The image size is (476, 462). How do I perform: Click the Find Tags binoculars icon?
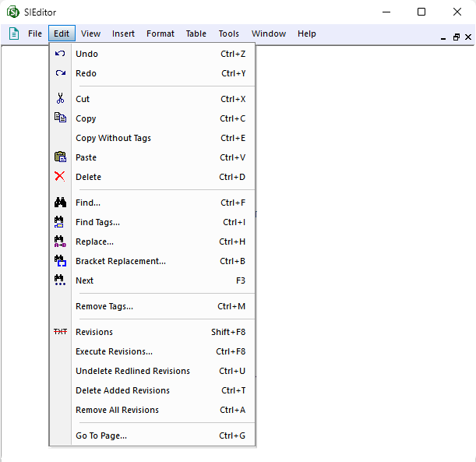(59, 222)
